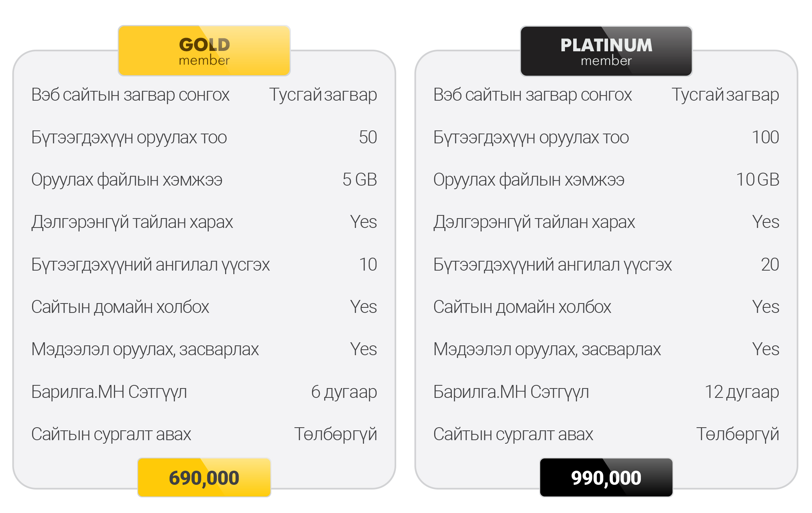Select the 690,000 gold price button
The image size is (812, 513).
click(x=204, y=477)
